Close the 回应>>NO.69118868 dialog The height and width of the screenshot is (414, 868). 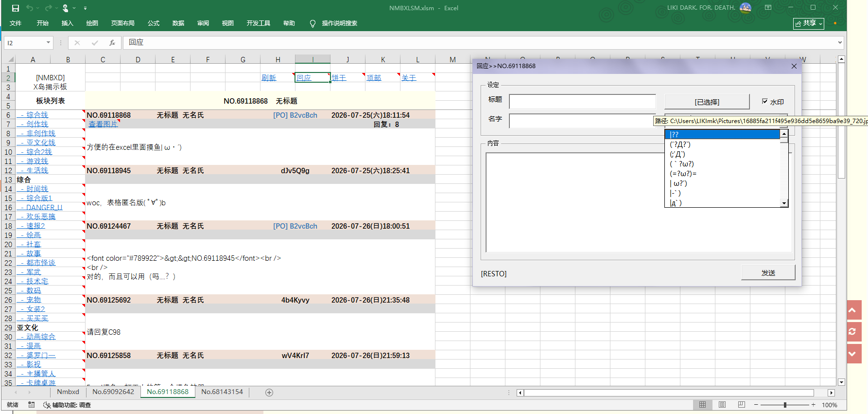click(794, 66)
